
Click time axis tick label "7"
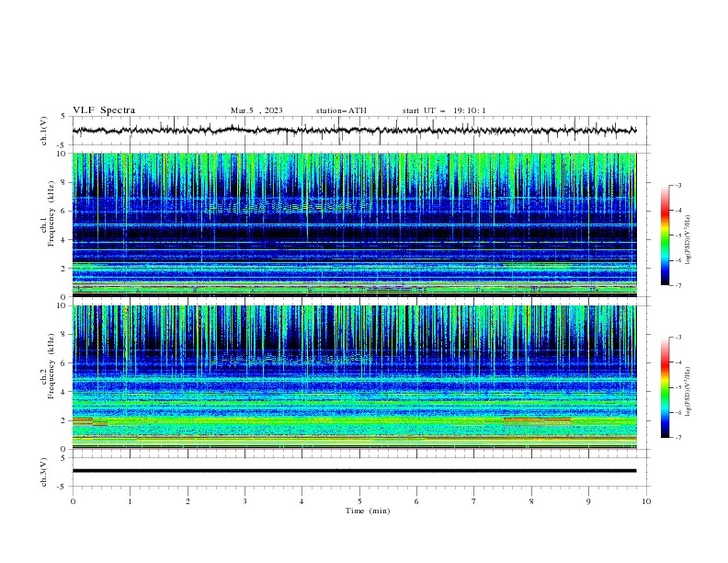[474, 501]
